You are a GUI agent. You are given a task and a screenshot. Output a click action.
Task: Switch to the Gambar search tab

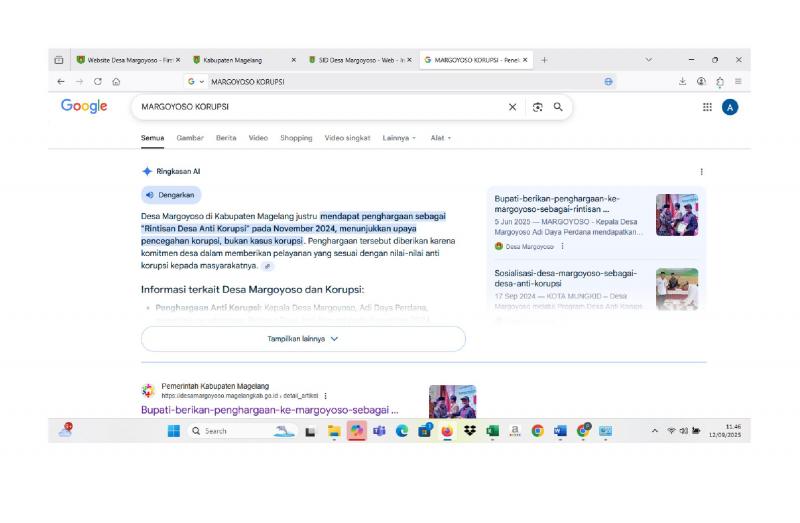pyautogui.click(x=190, y=138)
